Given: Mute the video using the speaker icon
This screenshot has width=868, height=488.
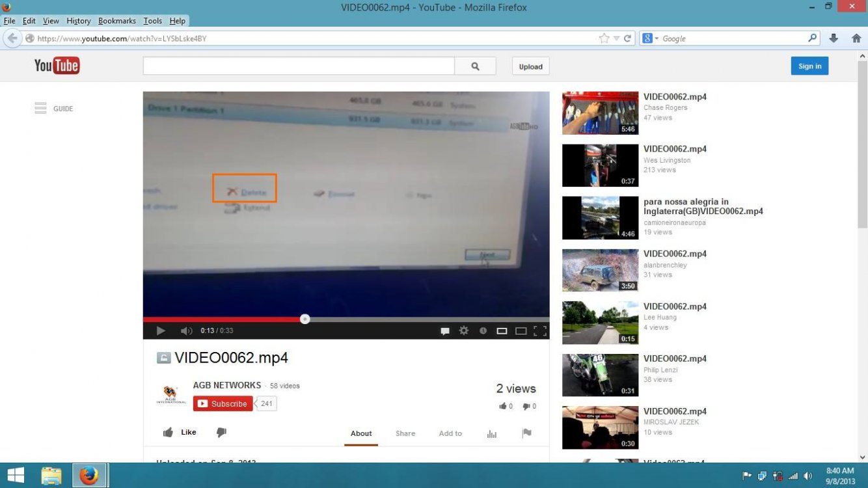Looking at the screenshot, I should [x=186, y=331].
